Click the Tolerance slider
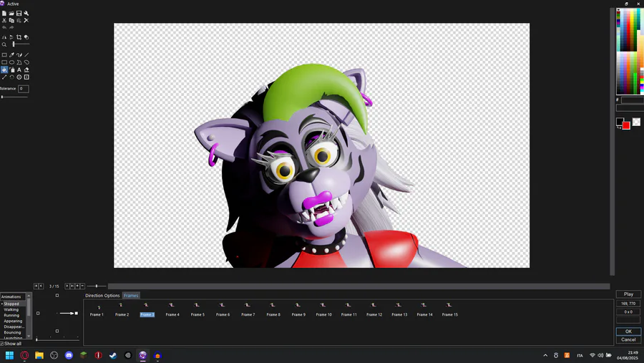Image resolution: width=644 pixels, height=363 pixels. click(14, 97)
